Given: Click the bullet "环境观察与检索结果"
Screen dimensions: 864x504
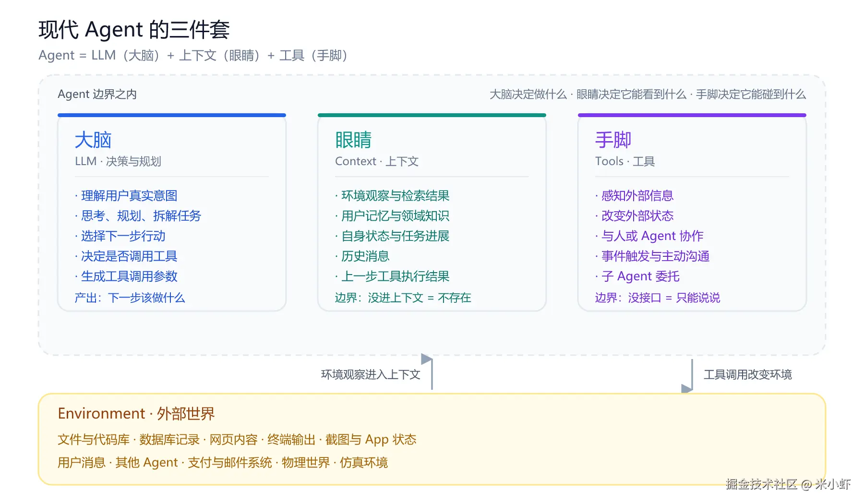Looking at the screenshot, I should (392, 196).
